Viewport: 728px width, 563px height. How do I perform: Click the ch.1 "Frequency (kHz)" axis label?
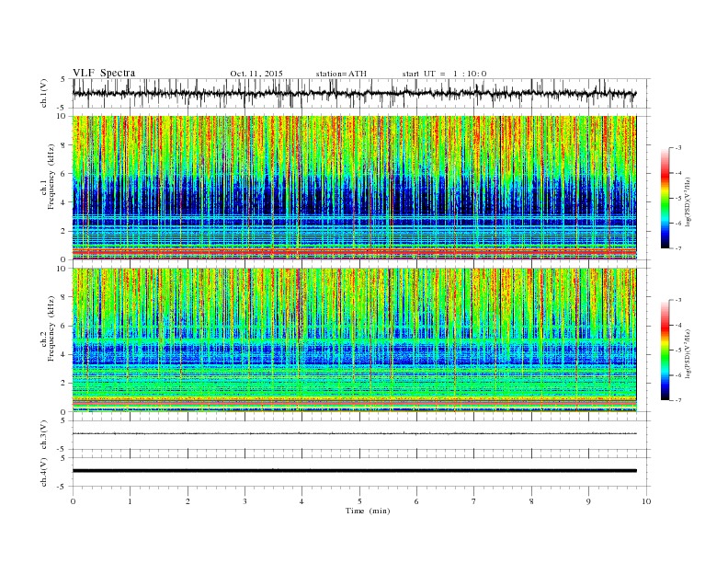click(x=51, y=177)
